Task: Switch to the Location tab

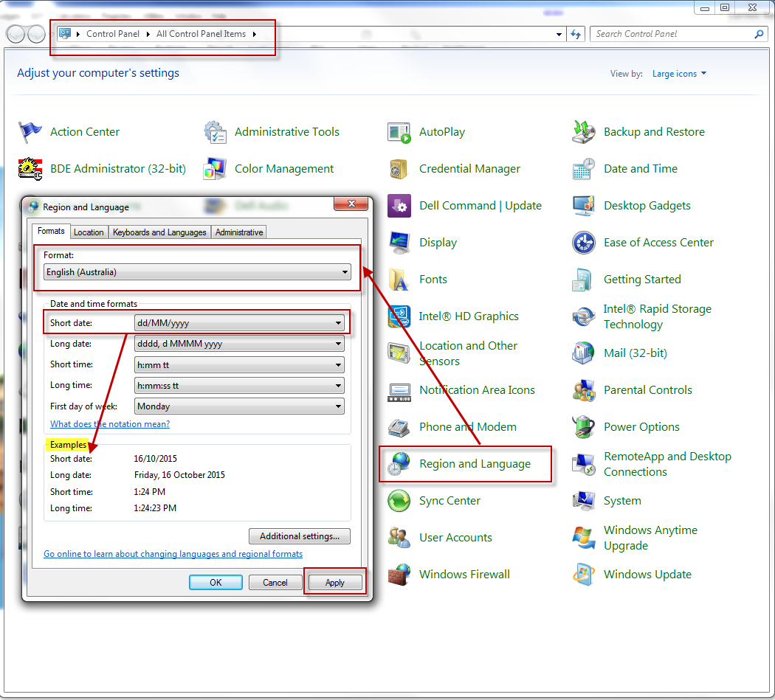Action: coord(89,232)
